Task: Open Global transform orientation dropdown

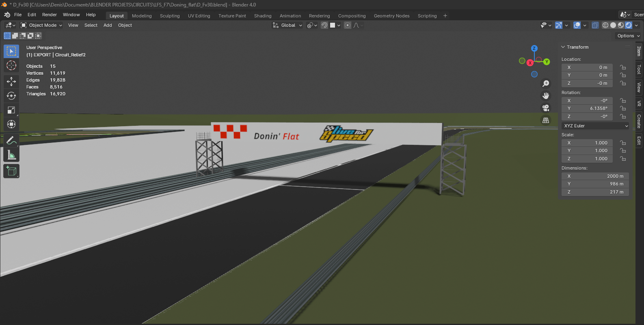Action: point(287,25)
